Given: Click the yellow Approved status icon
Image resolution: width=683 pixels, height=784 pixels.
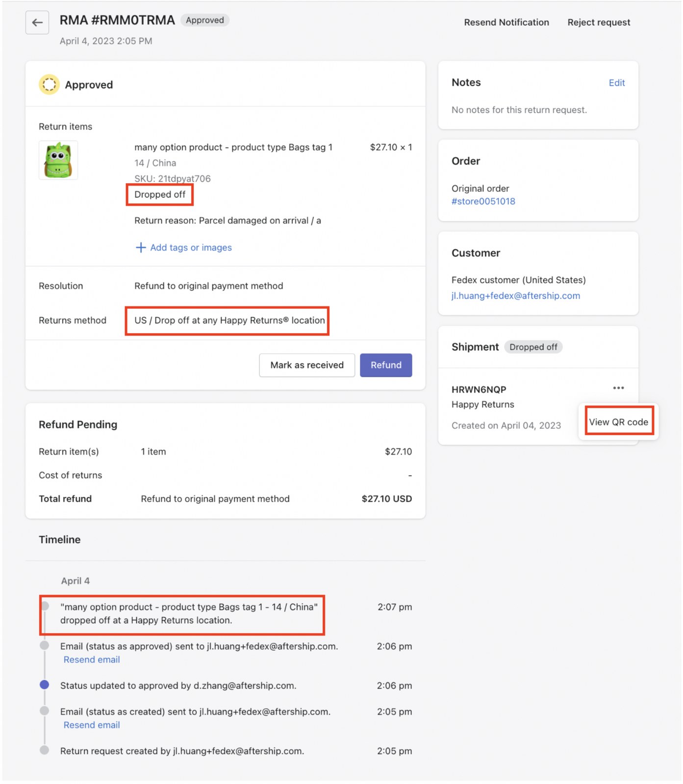Looking at the screenshot, I should tap(49, 85).
